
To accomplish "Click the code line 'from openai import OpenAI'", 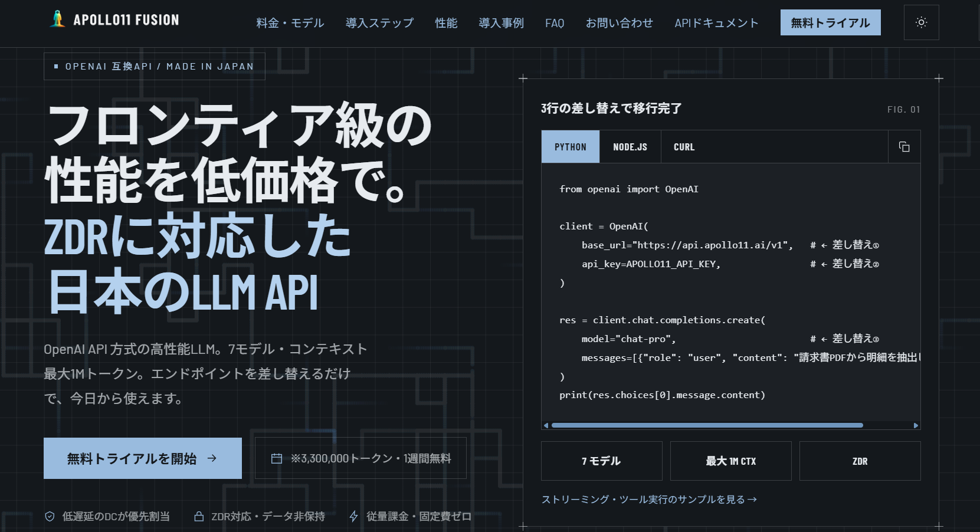I will [629, 189].
